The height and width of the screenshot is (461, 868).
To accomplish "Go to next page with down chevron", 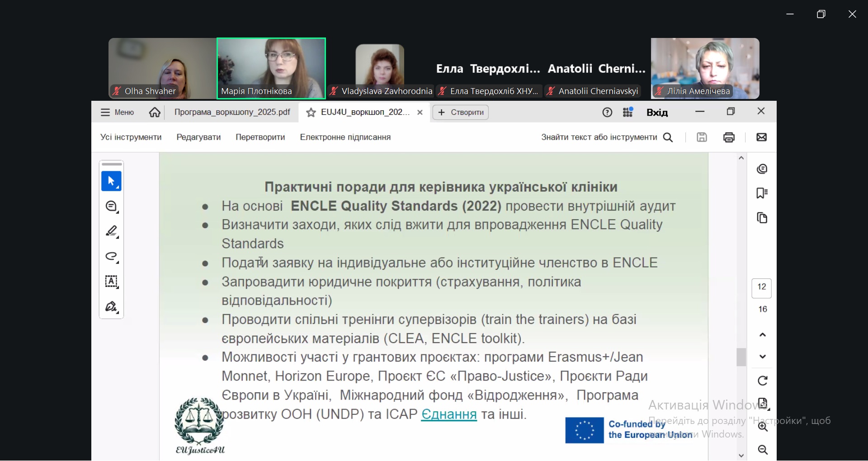I will tap(763, 357).
